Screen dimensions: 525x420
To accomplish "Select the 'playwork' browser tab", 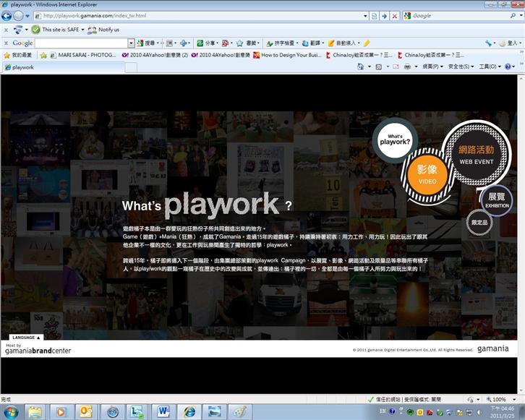I will point(64,67).
